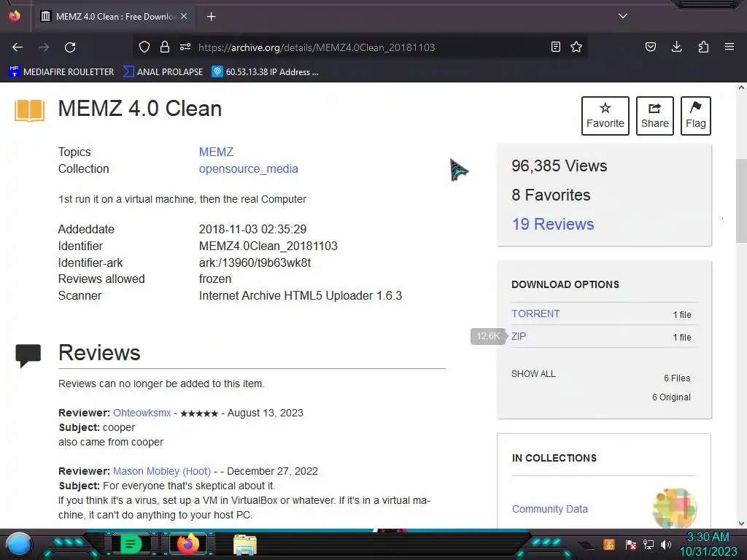Click the page vertical scrollbar thumb
The height and width of the screenshot is (560, 747).
coord(741,201)
